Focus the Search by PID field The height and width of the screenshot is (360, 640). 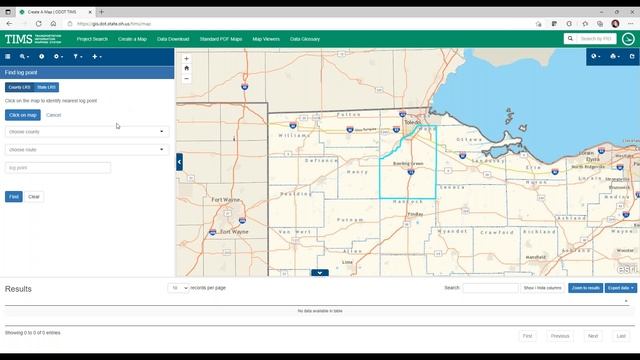[596, 39]
